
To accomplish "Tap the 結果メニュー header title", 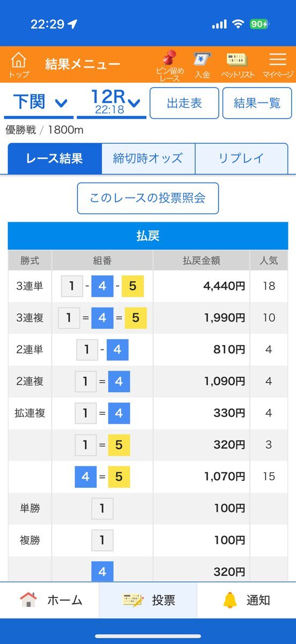I will coord(83,64).
